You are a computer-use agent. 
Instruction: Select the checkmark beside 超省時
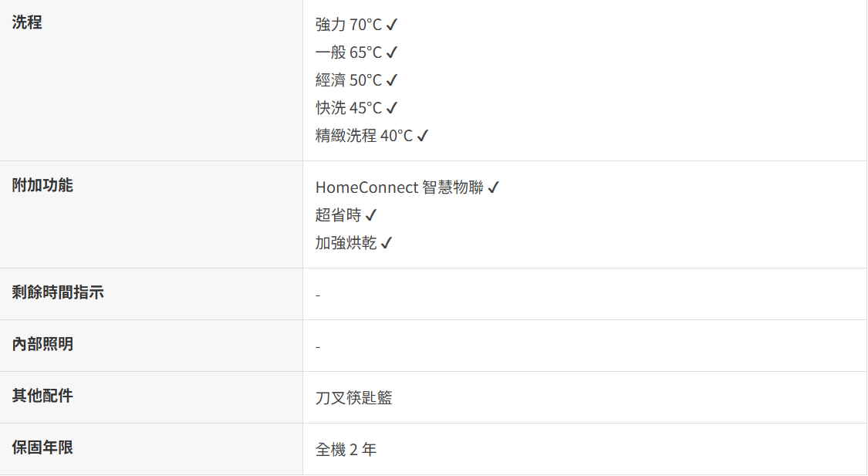click(x=371, y=215)
